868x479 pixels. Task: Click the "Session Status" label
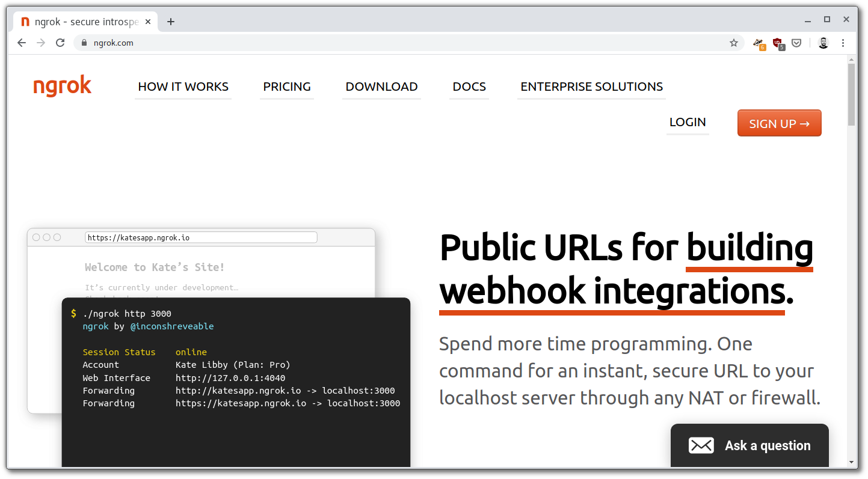coord(119,352)
